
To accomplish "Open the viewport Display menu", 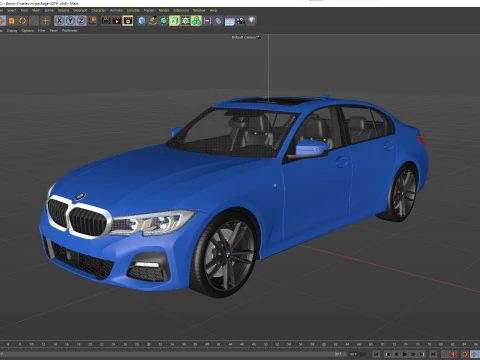I will (x=12, y=31).
